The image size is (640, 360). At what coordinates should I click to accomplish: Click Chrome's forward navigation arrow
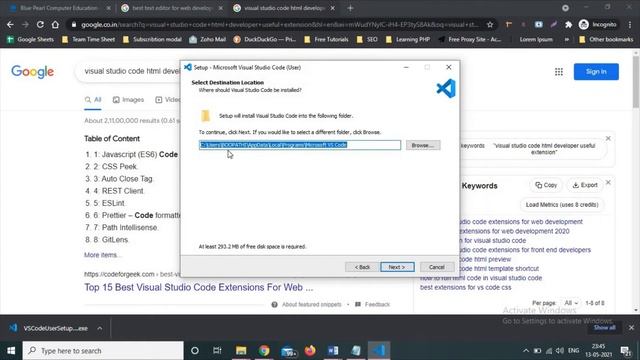coord(25,24)
